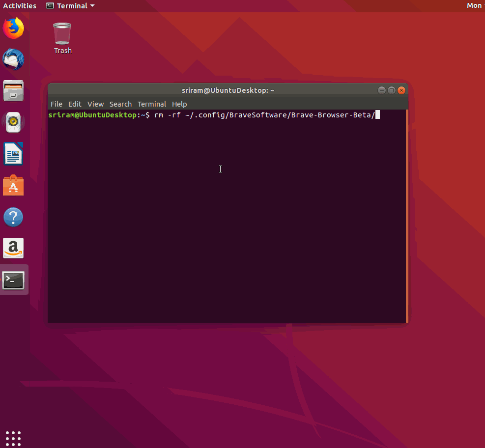Open the File menu in Terminal
Viewport: 485px width, 448px height.
pos(57,104)
